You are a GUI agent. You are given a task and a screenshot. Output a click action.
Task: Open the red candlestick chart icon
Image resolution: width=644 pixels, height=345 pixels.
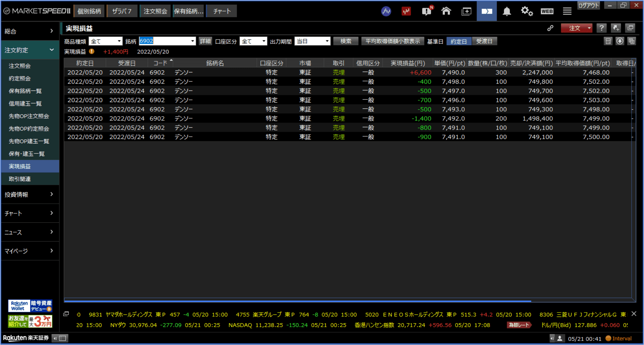[406, 11]
